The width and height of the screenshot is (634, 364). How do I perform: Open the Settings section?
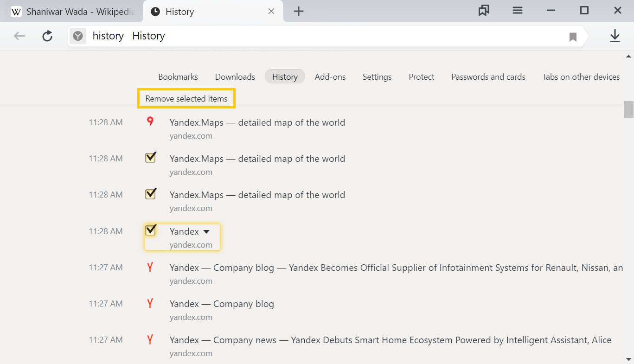(377, 77)
